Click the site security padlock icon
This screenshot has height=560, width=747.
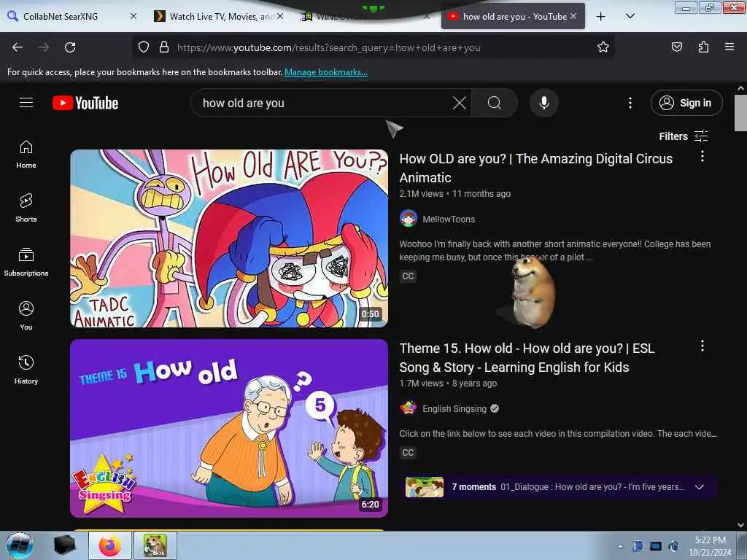click(164, 47)
